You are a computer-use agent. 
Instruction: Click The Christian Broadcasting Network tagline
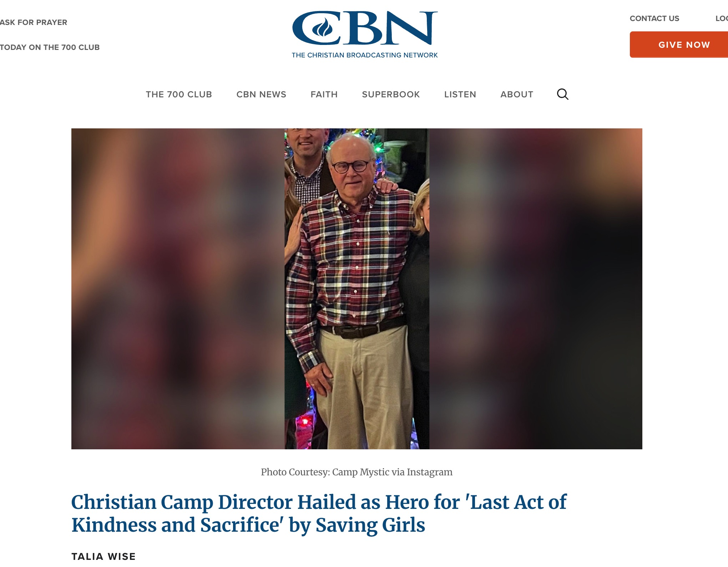[x=365, y=55]
